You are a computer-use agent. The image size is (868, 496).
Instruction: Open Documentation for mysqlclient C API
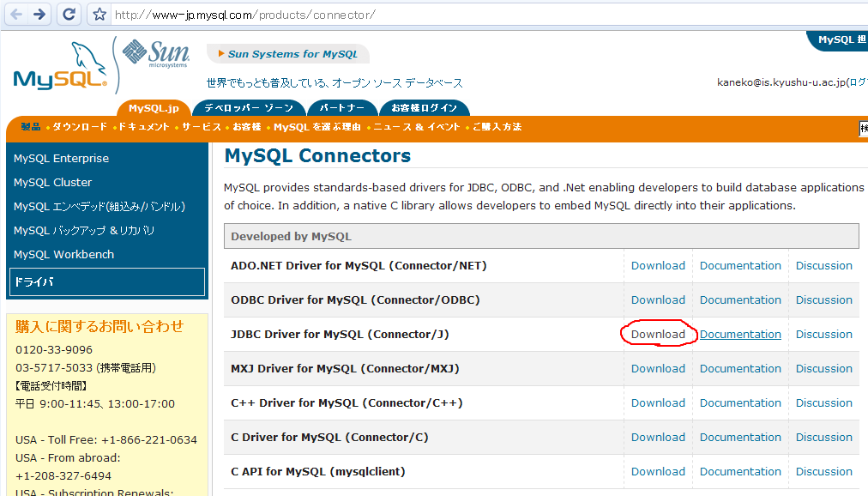click(741, 472)
